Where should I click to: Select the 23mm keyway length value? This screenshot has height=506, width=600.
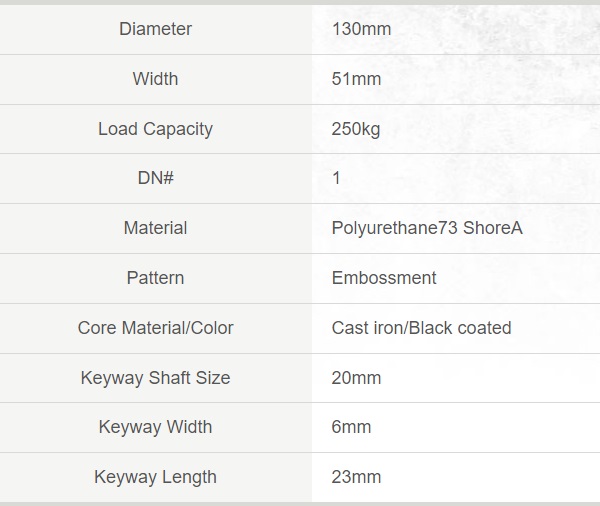(356, 477)
